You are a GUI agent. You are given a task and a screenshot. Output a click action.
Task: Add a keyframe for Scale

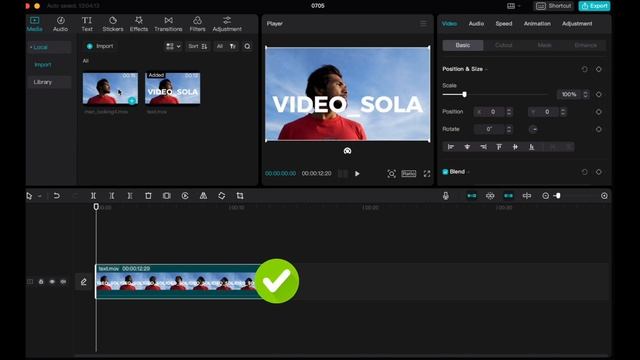(x=599, y=94)
